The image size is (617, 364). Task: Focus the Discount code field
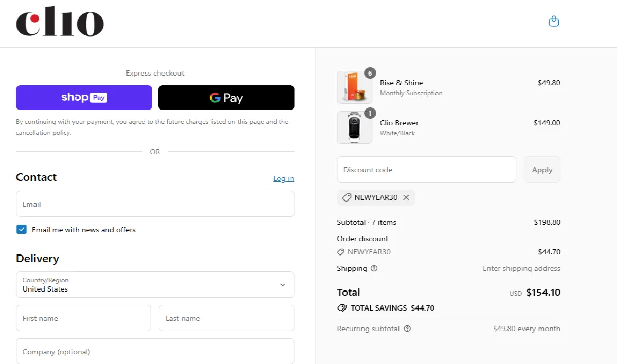coord(426,170)
